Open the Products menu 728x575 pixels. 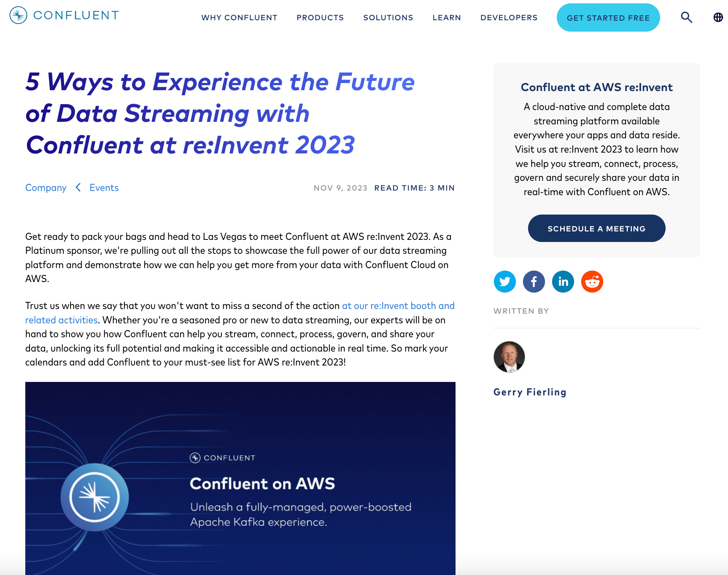click(320, 18)
